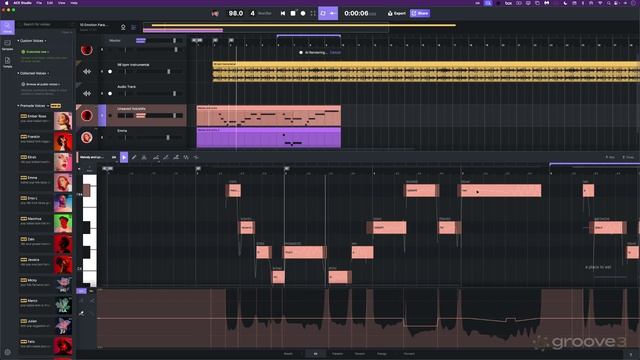Open the Voices sidebar panel

click(7, 27)
